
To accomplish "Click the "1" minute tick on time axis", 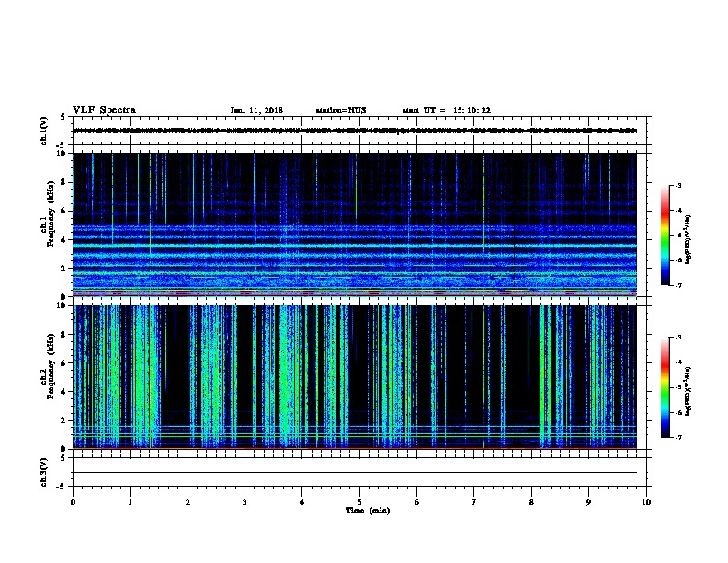I will 130,502.
